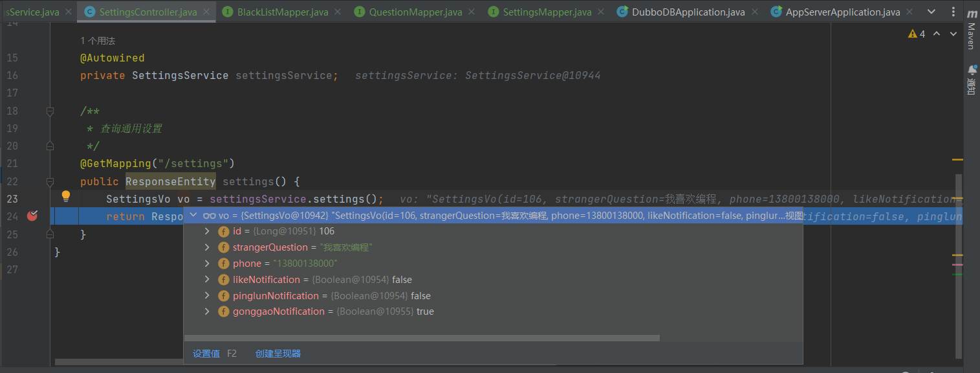Close the DubboDBApplication.java tab

[754, 12]
